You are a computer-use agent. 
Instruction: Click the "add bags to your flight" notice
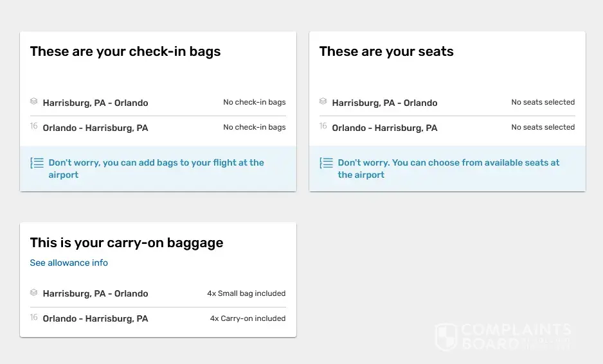pos(156,168)
